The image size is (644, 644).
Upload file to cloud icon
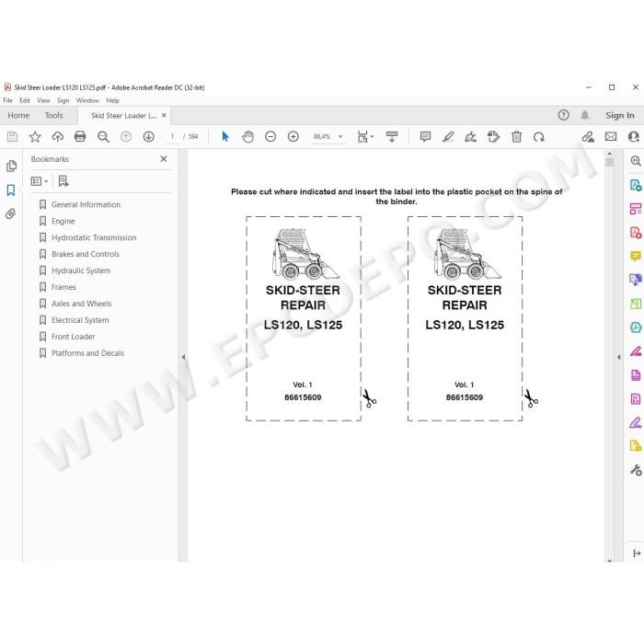[x=57, y=137]
